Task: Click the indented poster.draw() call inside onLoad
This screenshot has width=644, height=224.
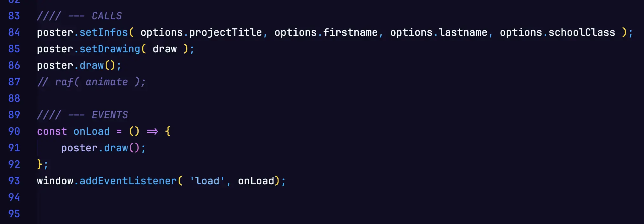Action: [x=103, y=148]
